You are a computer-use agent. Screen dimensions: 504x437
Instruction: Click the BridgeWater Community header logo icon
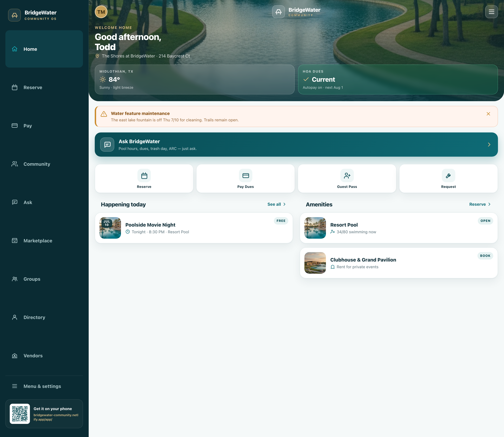click(278, 12)
